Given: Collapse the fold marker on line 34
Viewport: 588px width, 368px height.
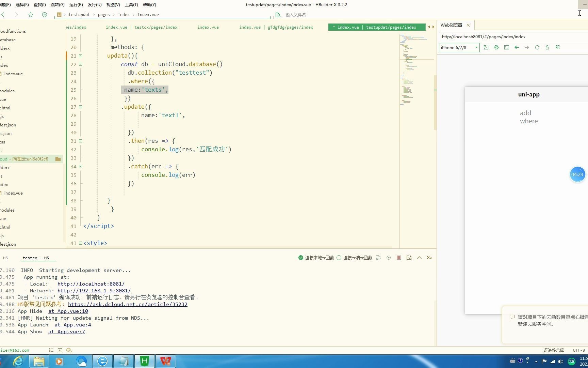Looking at the screenshot, I should pos(81,166).
